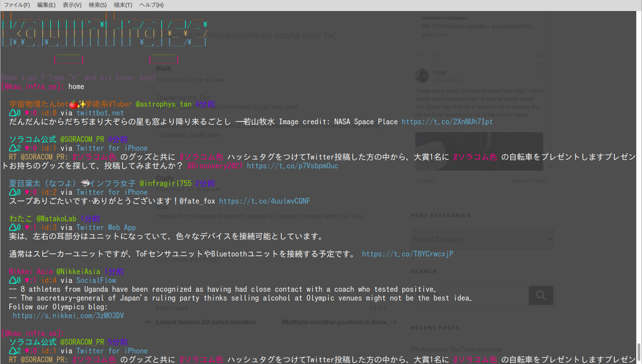Image resolution: width=642 pixels, height=364 pixels.
Task: Click the Embed link under the tweet
Action: (426, 181)
